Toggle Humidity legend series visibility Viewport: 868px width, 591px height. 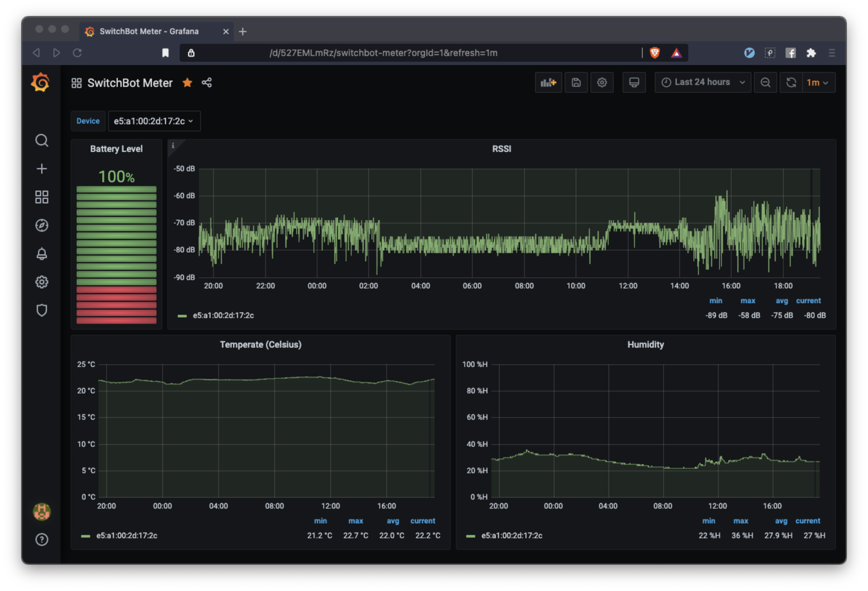(x=511, y=535)
